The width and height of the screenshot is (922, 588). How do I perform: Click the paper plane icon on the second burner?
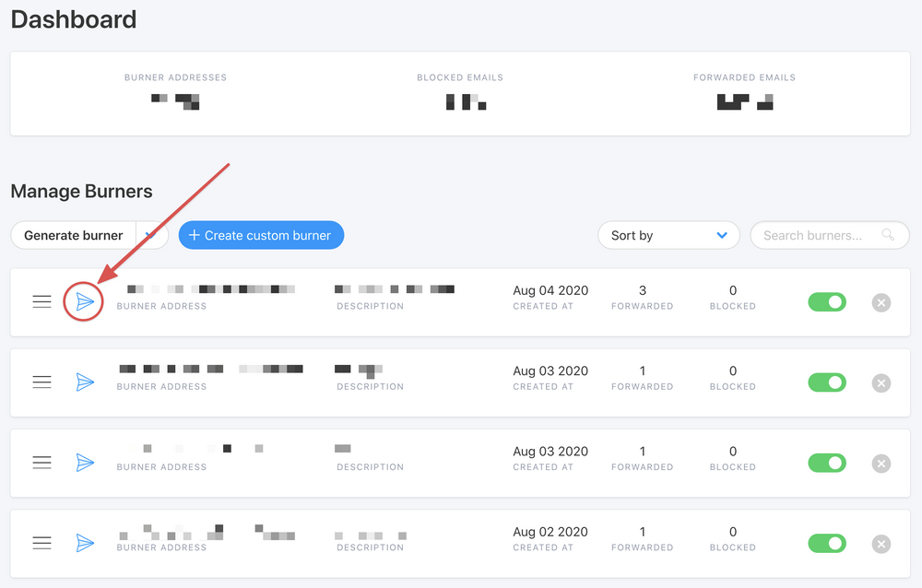(x=85, y=382)
